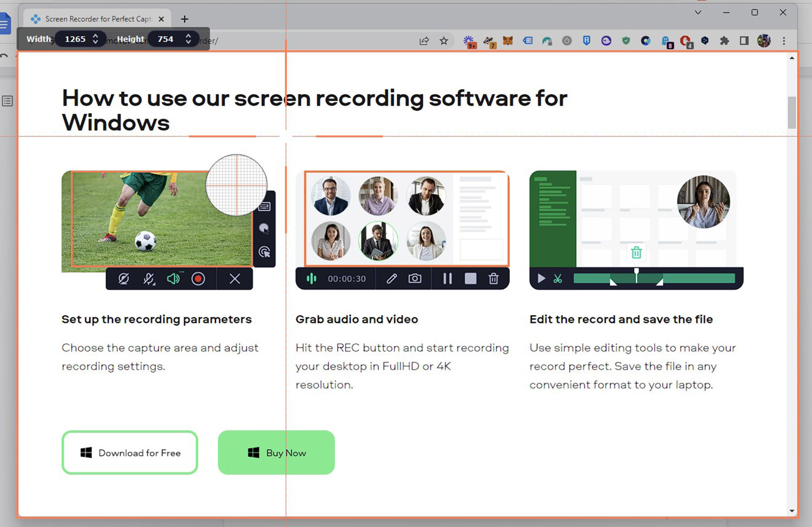Click the woman's round webcam portrait
The height and width of the screenshot is (527, 812).
(703, 201)
